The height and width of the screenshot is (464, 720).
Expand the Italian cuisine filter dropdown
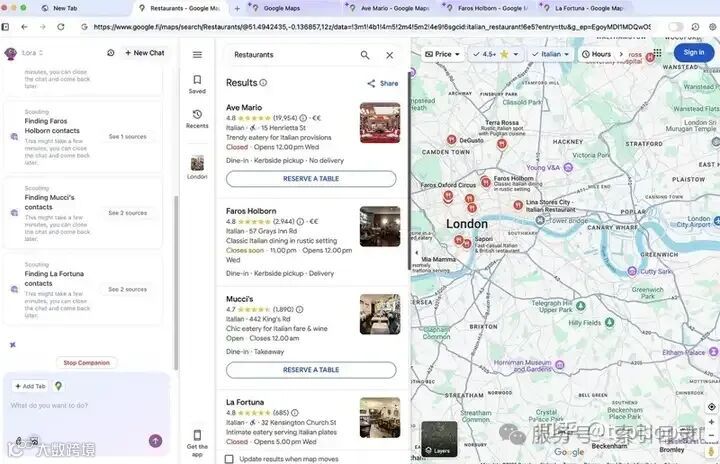tap(550, 54)
